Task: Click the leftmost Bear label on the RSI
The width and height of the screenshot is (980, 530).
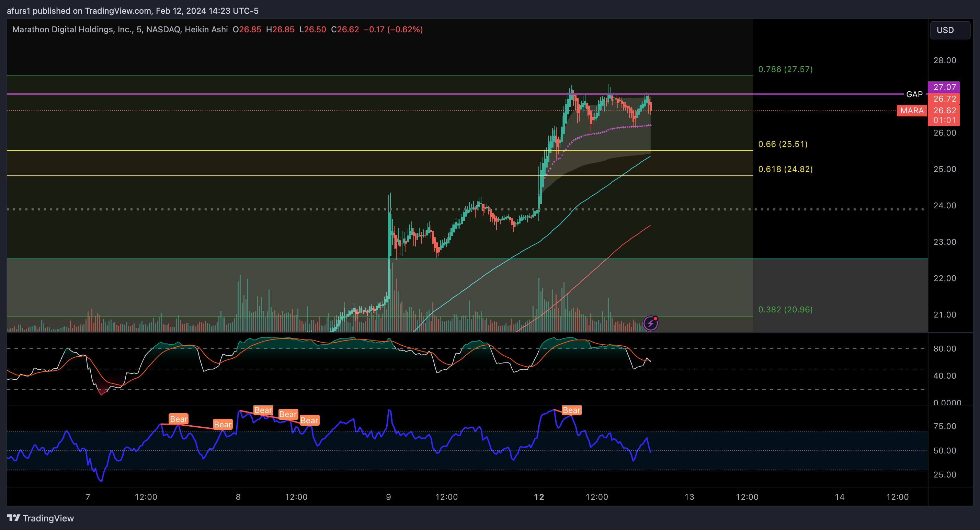Action: click(x=179, y=419)
